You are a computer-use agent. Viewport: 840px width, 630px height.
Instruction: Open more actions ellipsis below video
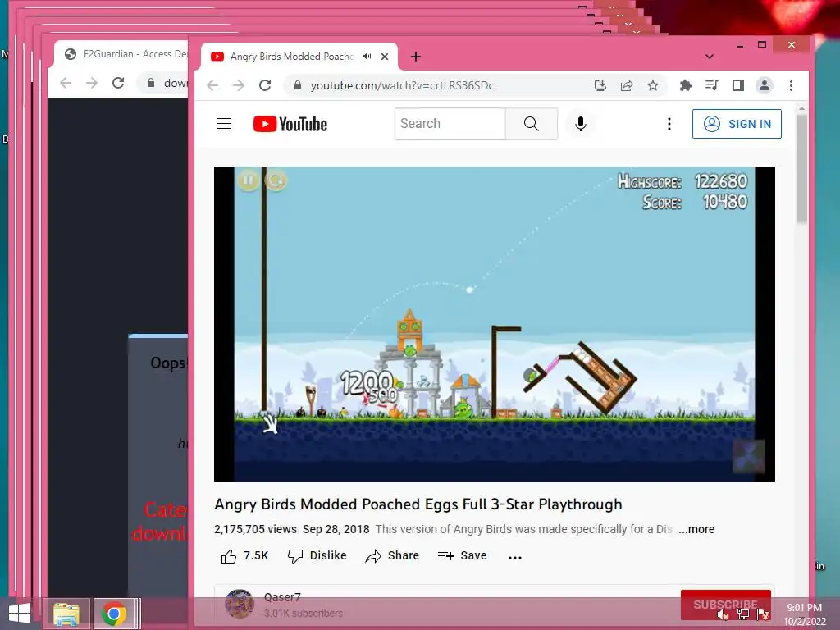[x=515, y=557]
